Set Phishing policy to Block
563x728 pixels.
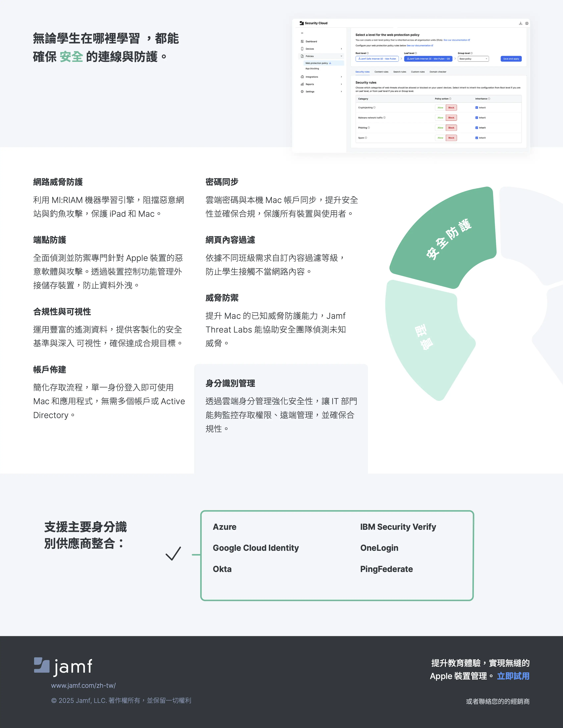451,128
